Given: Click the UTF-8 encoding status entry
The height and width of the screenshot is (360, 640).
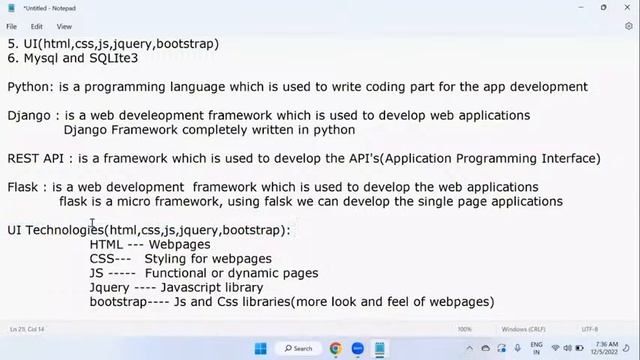Looking at the screenshot, I should [x=590, y=329].
